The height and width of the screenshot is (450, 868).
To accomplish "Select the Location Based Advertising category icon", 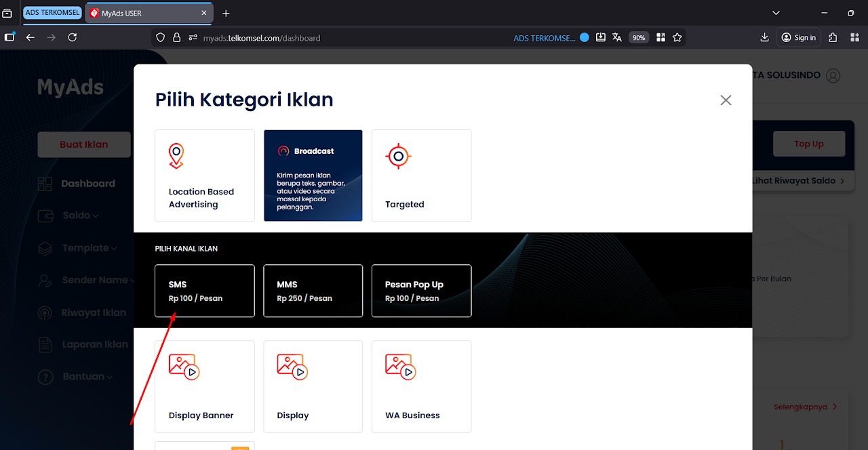I will [x=176, y=155].
